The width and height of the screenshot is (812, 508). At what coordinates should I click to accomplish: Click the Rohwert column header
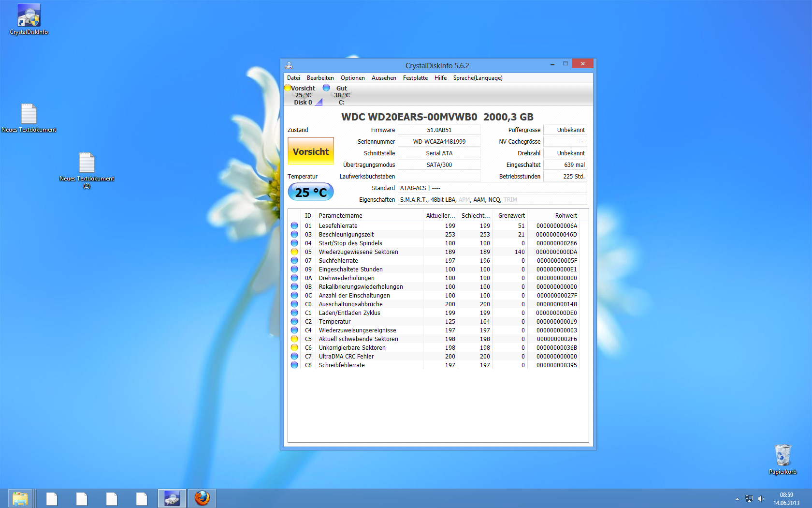click(x=553, y=216)
